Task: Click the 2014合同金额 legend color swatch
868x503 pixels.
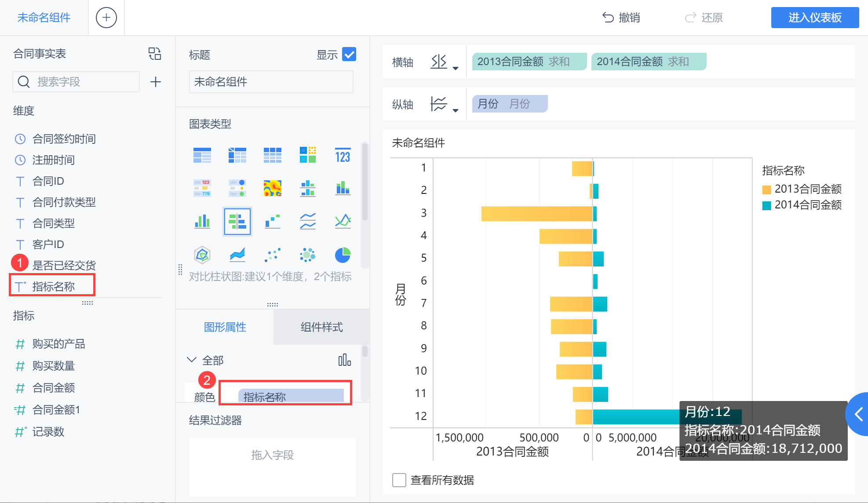Action: (x=766, y=205)
